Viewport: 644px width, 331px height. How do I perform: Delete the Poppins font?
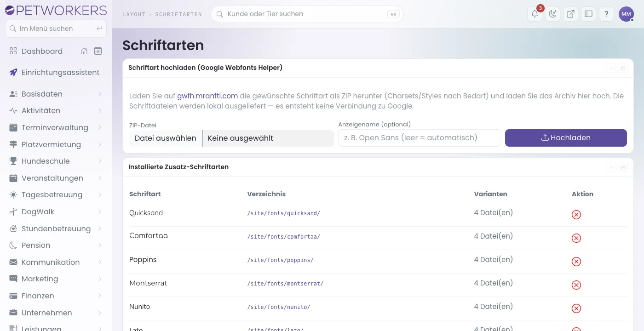(576, 262)
